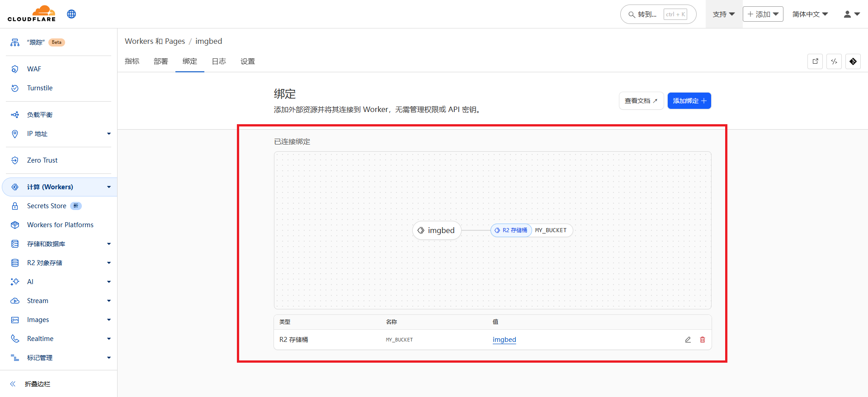The height and width of the screenshot is (397, 868).
Task: Open the user account profile icon
Action: [851, 14]
